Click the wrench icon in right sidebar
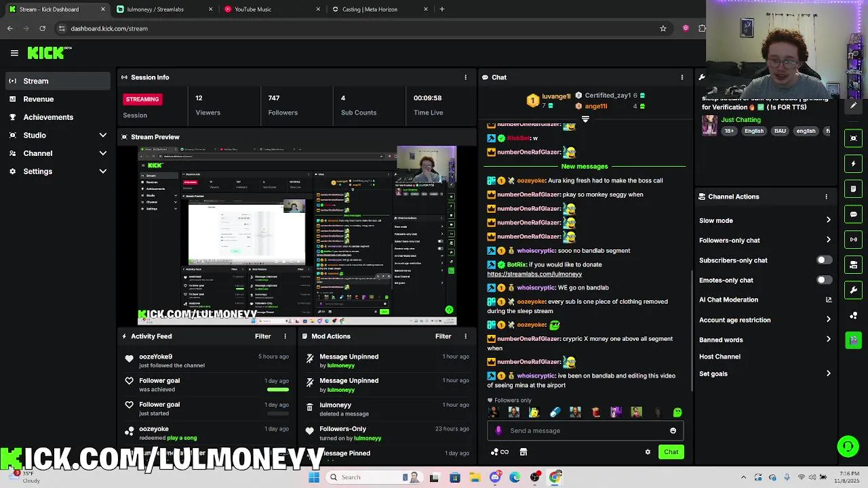Image resolution: width=868 pixels, height=488 pixels. pyautogui.click(x=854, y=290)
